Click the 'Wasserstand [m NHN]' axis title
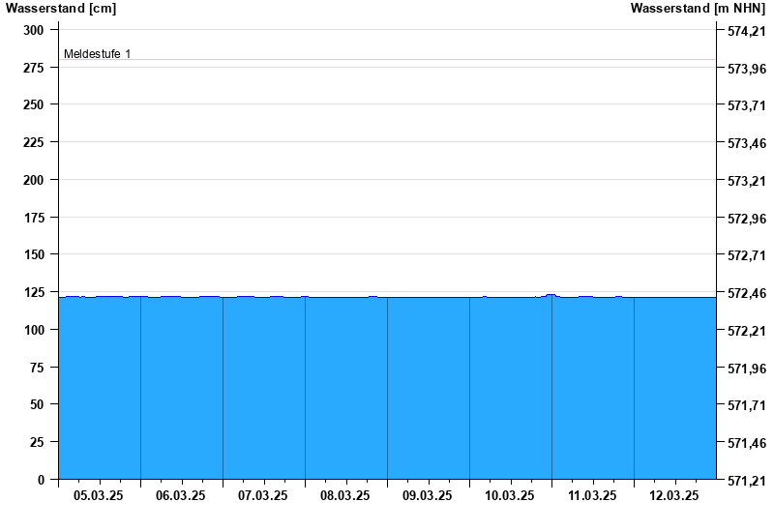 (698, 9)
